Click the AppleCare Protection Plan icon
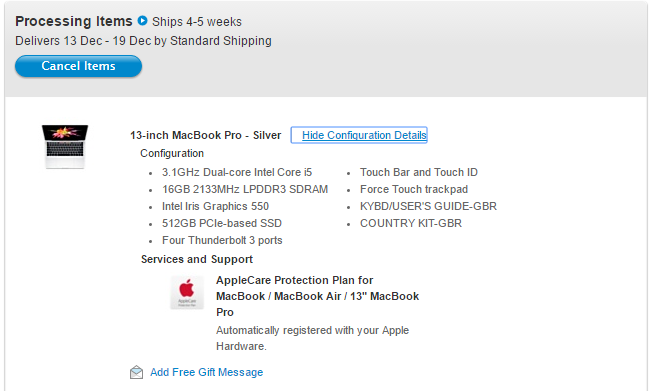The height and width of the screenshot is (391, 652). click(187, 292)
